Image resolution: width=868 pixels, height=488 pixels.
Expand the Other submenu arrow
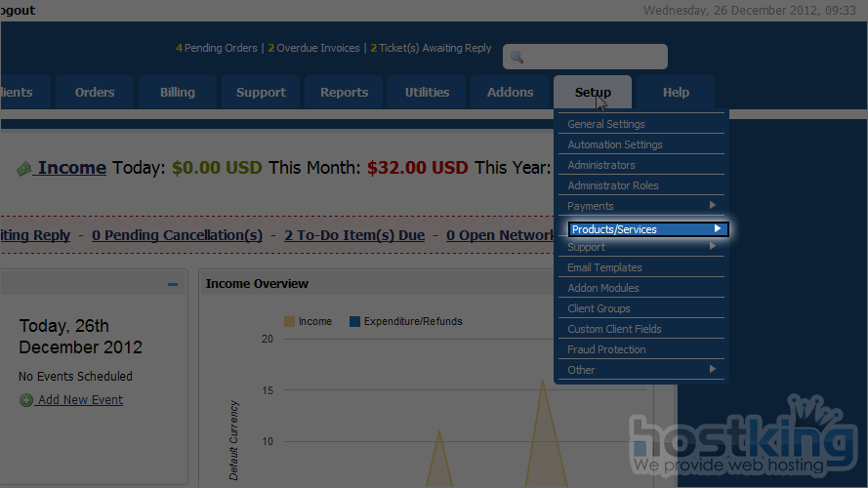713,370
